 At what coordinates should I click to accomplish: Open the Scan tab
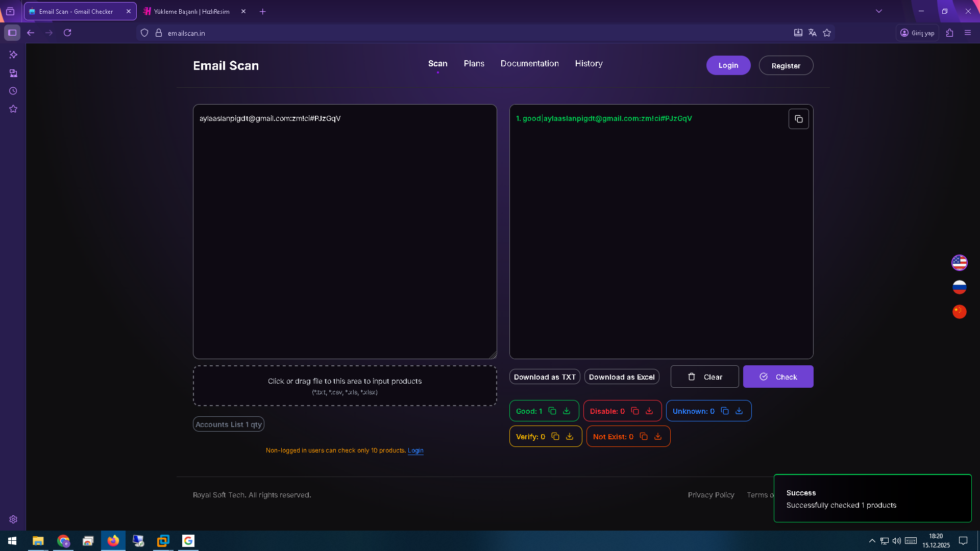coord(437,64)
